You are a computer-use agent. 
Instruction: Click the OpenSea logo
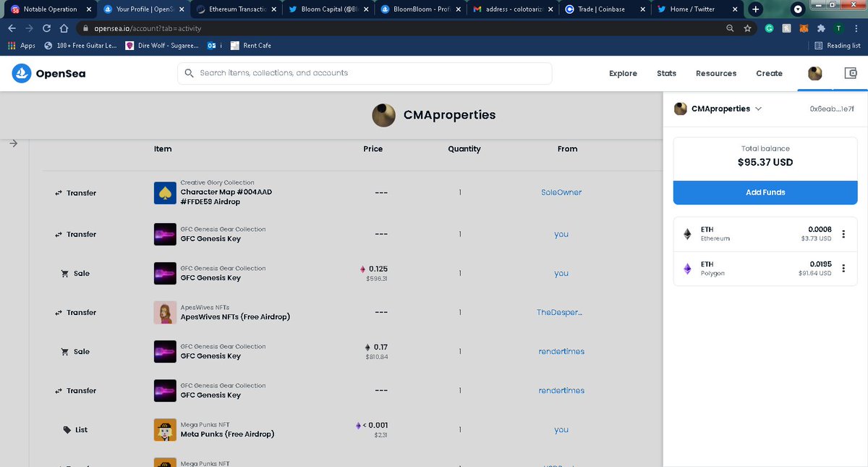[49, 73]
